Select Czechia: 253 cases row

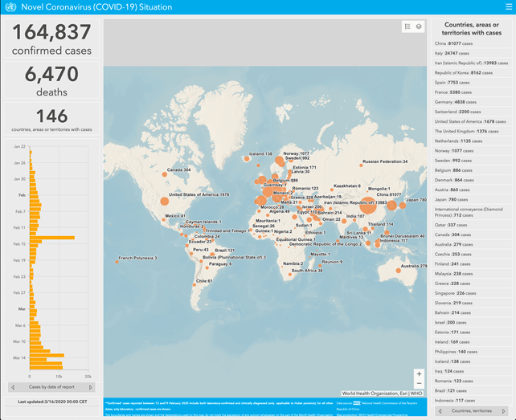(x=472, y=255)
